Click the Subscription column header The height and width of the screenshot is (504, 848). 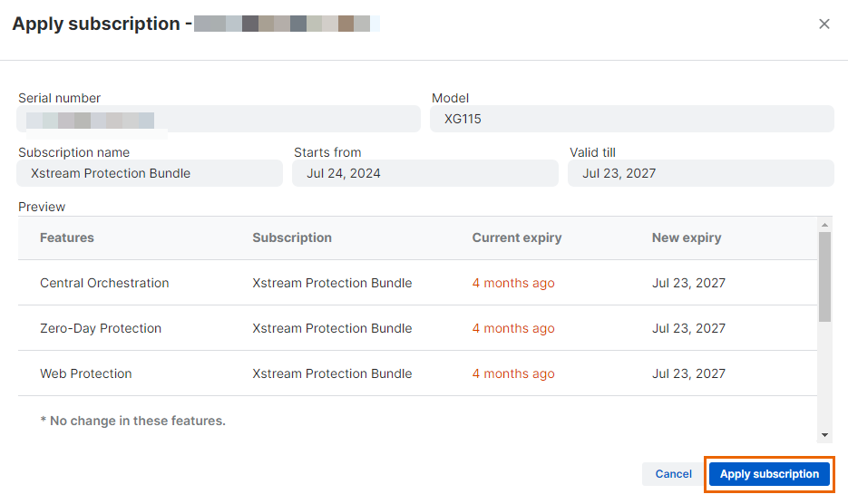(x=292, y=237)
